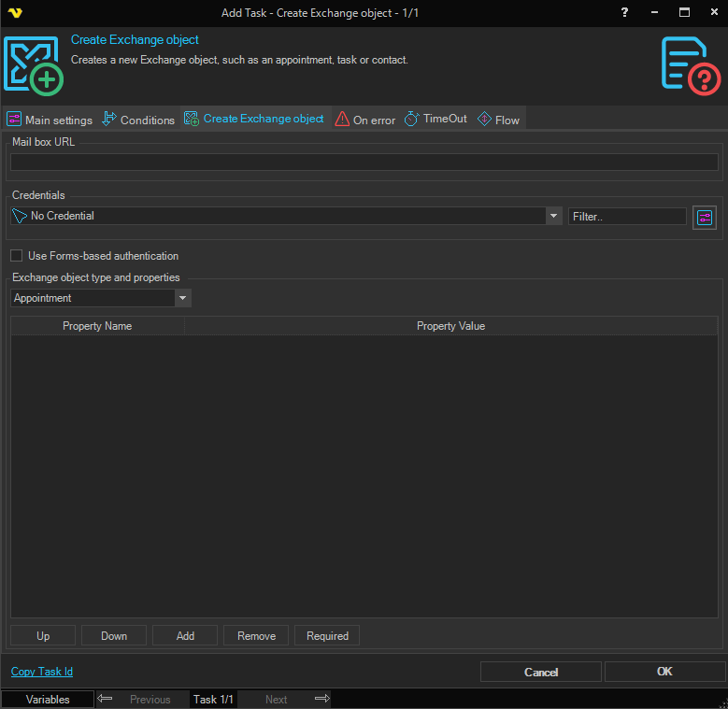Image resolution: width=728 pixels, height=709 pixels.
Task: Click the question mark help button in title bar
Action: tap(624, 12)
